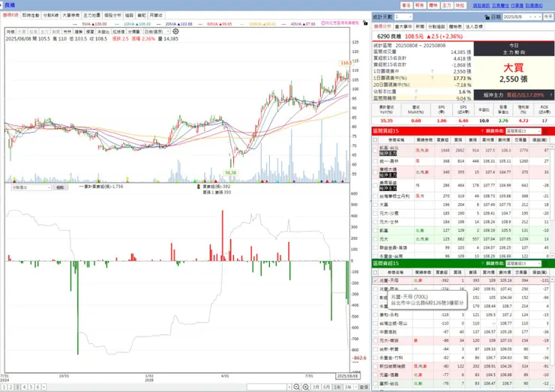Select the 新加坡商瑞銀 seller row
Viewport: 555px width, 392px height.
tap(460, 367)
